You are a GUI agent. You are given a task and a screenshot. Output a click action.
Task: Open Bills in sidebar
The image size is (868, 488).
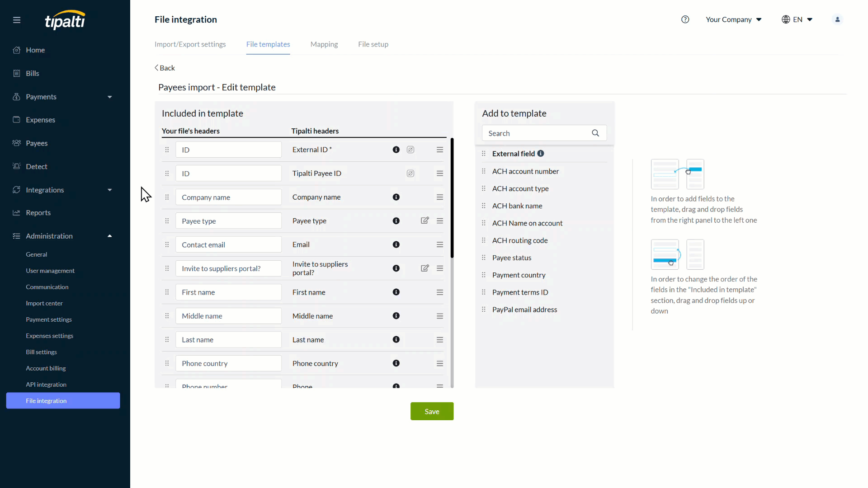click(x=33, y=73)
